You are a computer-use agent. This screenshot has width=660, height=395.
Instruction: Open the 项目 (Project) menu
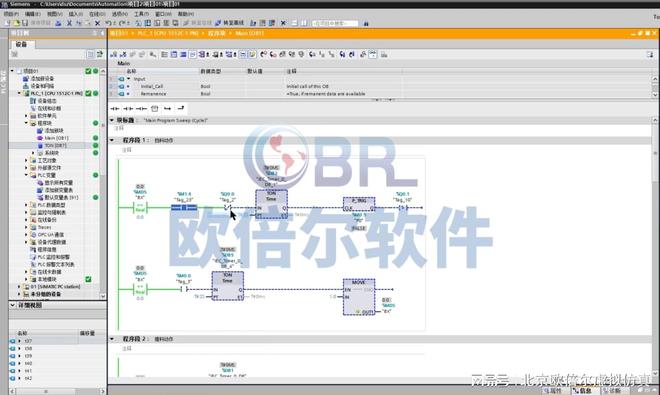tap(11, 14)
